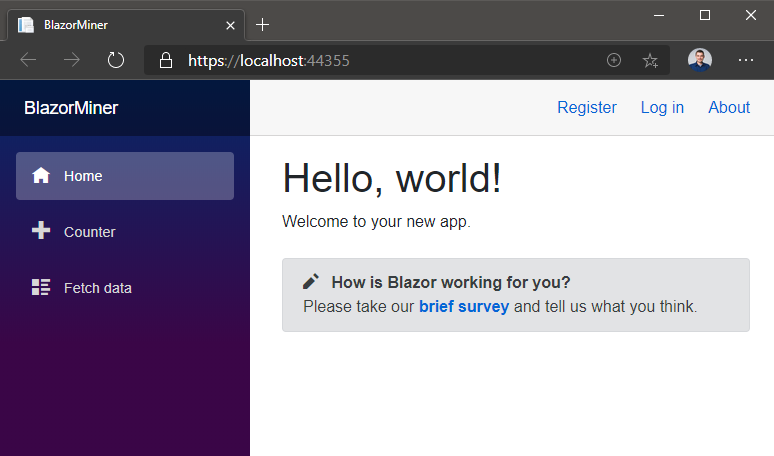The width and height of the screenshot is (774, 456).
Task: Click 'Welcome to your new app.' text
Action: [376, 222]
